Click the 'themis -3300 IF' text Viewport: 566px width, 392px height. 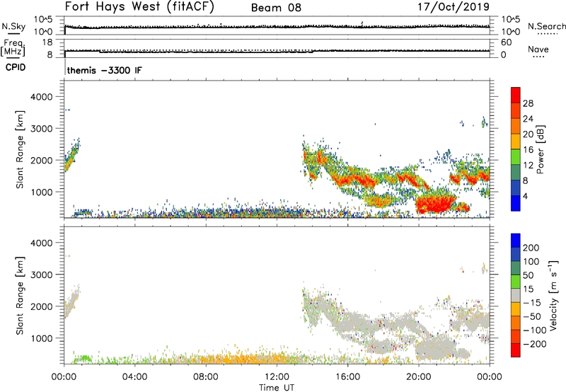(x=105, y=70)
